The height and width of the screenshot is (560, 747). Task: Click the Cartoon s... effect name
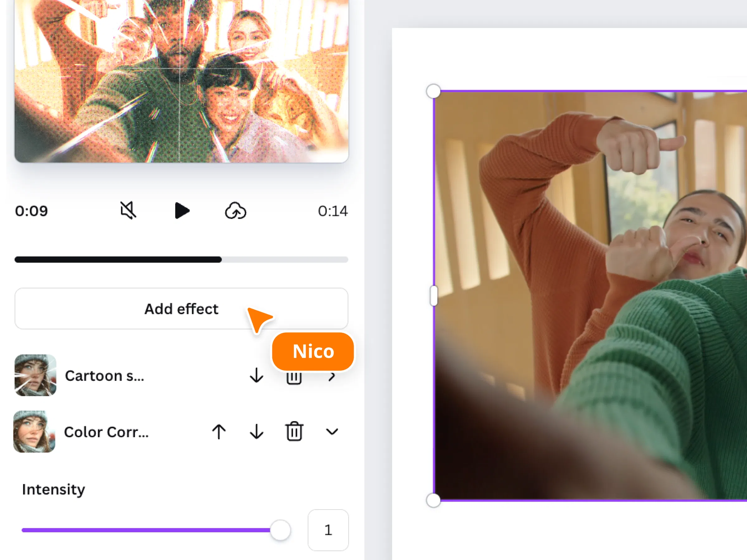tap(104, 376)
